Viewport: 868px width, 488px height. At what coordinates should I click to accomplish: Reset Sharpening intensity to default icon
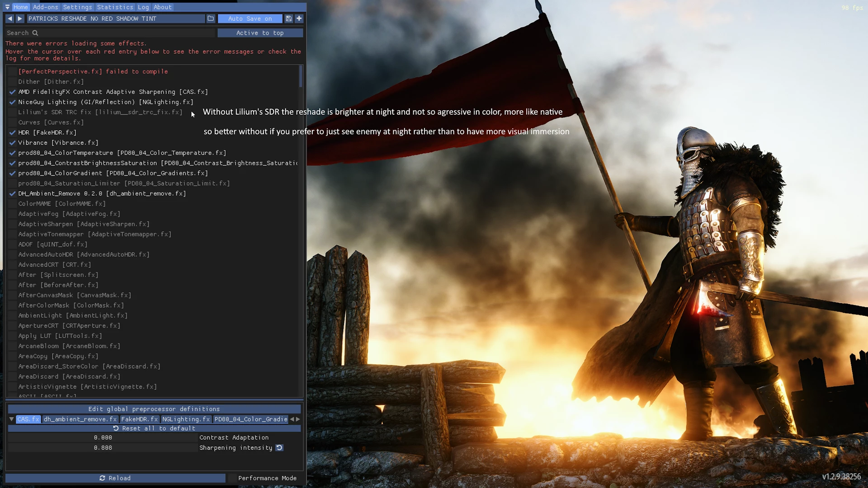point(279,448)
